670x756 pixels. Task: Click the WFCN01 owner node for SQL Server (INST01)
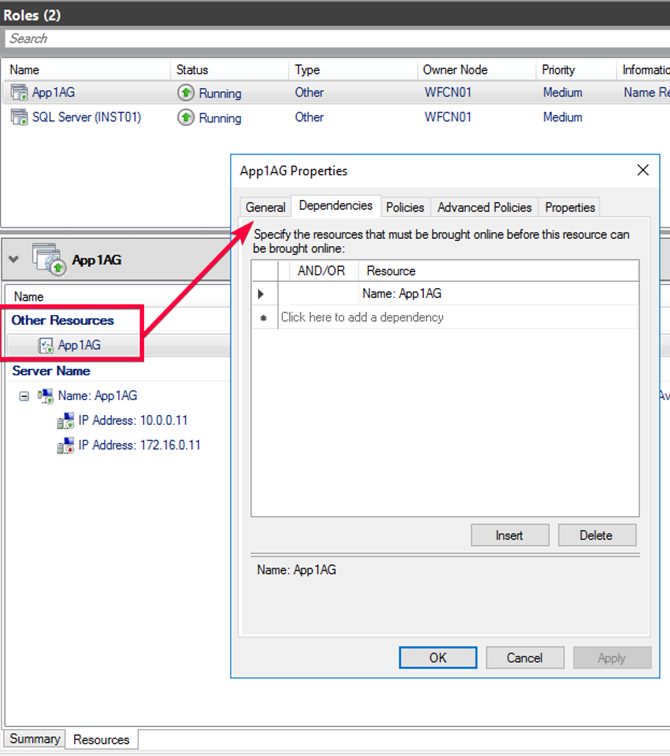[448, 117]
